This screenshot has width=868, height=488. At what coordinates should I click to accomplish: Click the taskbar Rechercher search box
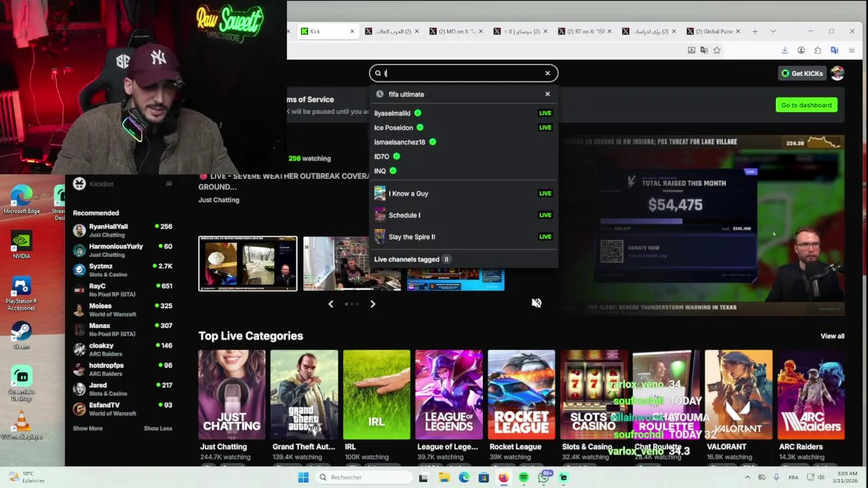pyautogui.click(x=363, y=477)
